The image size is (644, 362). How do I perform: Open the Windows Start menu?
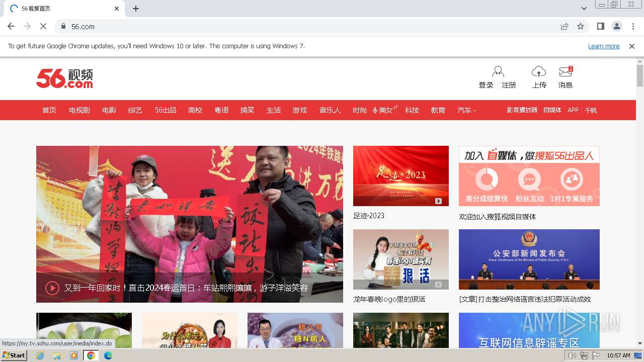coord(14,355)
